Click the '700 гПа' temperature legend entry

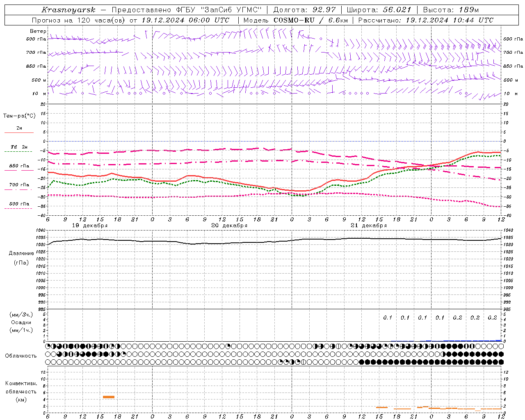(x=19, y=185)
